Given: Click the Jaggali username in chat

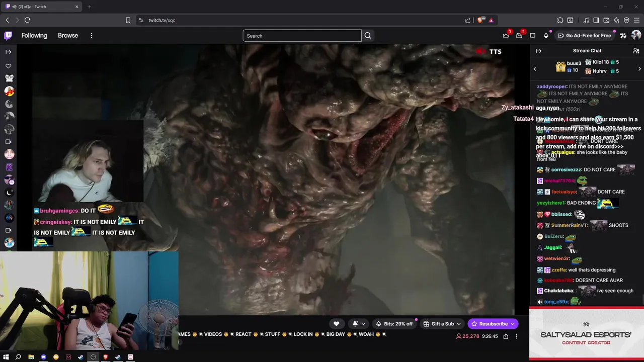Looking at the screenshot, I should 553,248.
